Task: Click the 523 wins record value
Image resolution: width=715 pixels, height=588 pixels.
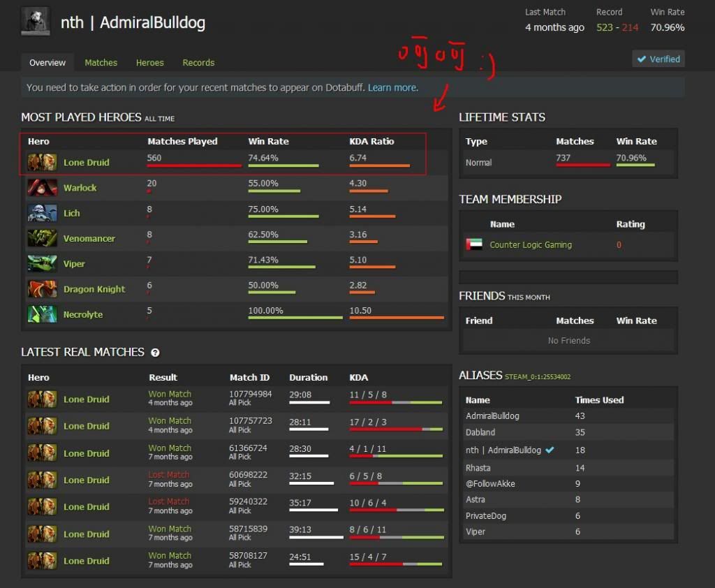Action: click(x=605, y=27)
